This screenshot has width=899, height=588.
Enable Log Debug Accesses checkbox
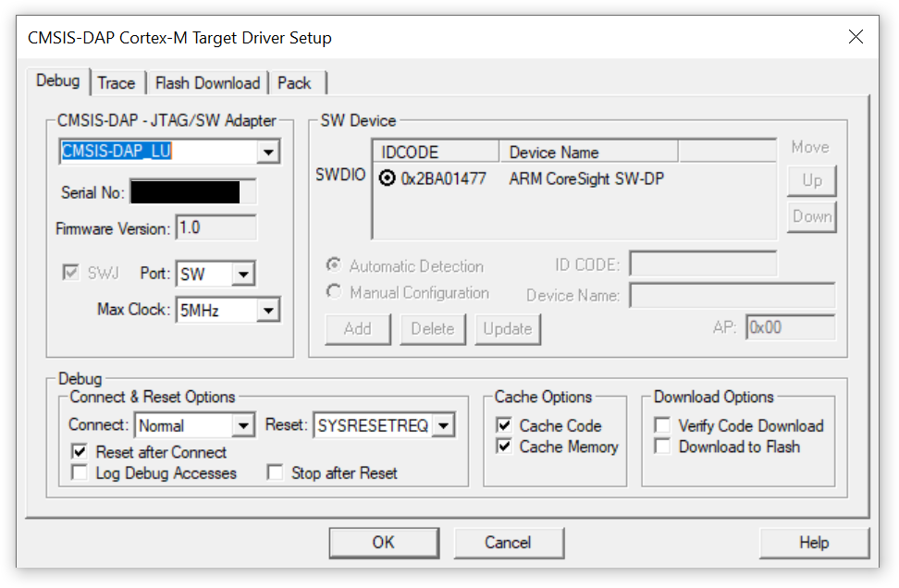[80, 472]
